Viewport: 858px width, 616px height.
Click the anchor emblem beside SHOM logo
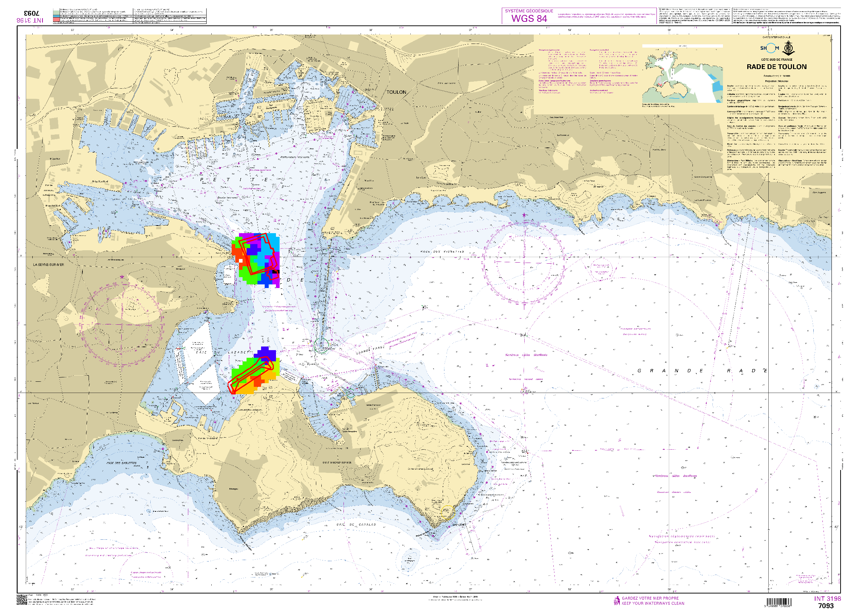788,48
